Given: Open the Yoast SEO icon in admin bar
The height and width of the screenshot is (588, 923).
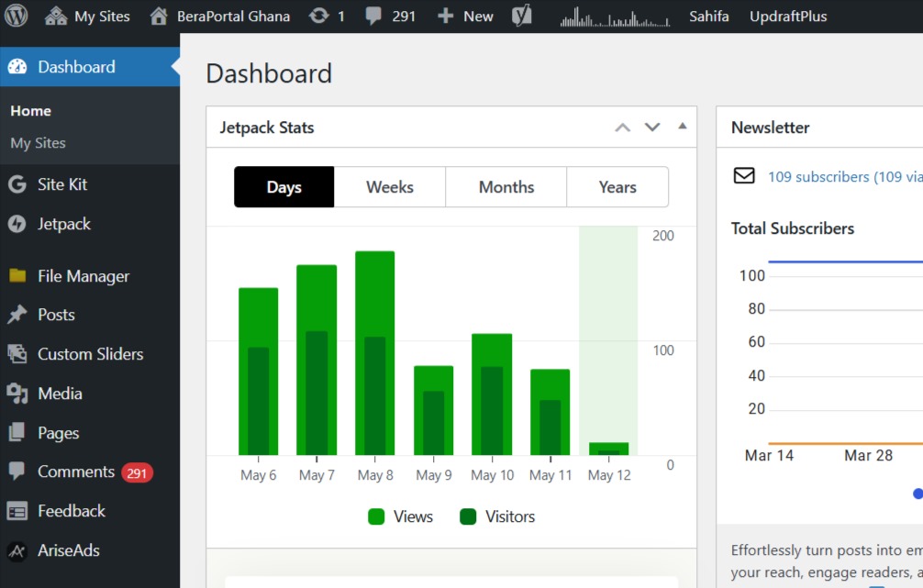Looking at the screenshot, I should [522, 16].
